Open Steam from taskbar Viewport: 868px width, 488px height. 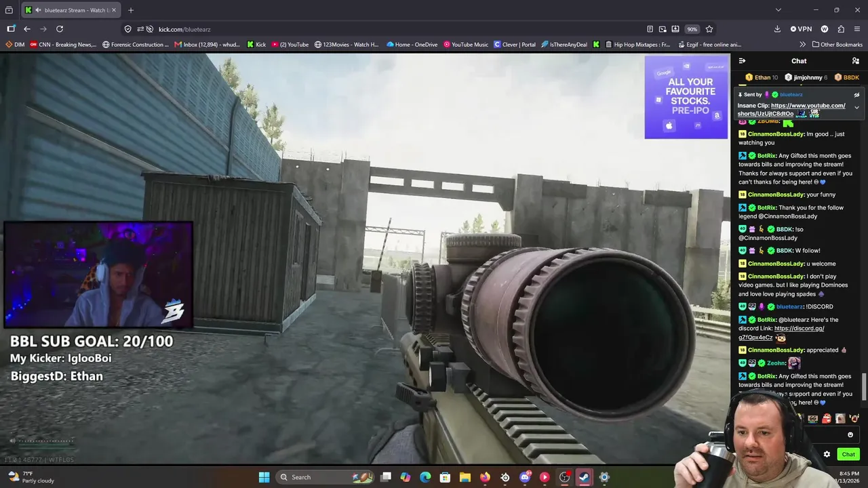[x=585, y=477]
